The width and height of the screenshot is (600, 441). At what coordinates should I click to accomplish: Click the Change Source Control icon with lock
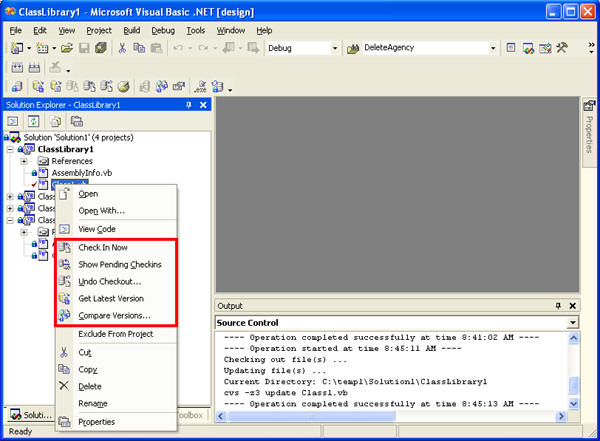click(16, 87)
